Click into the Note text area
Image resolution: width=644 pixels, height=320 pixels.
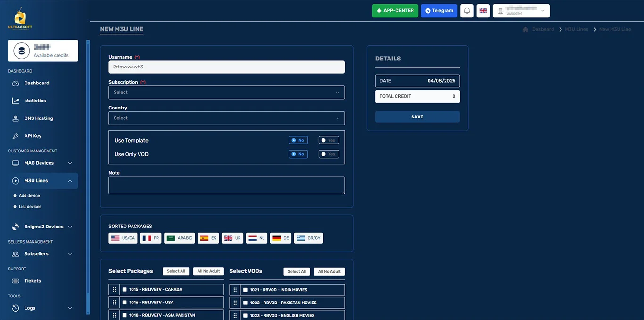(x=226, y=185)
